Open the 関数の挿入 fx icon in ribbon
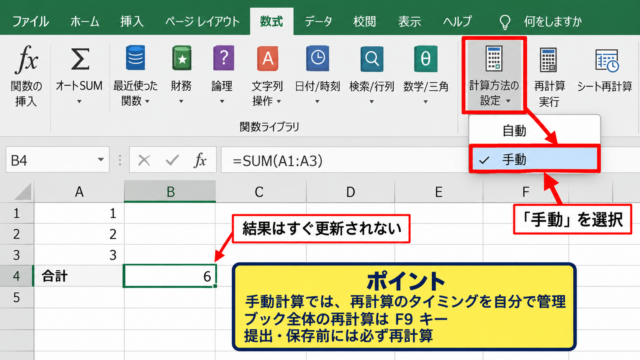 coord(27,60)
